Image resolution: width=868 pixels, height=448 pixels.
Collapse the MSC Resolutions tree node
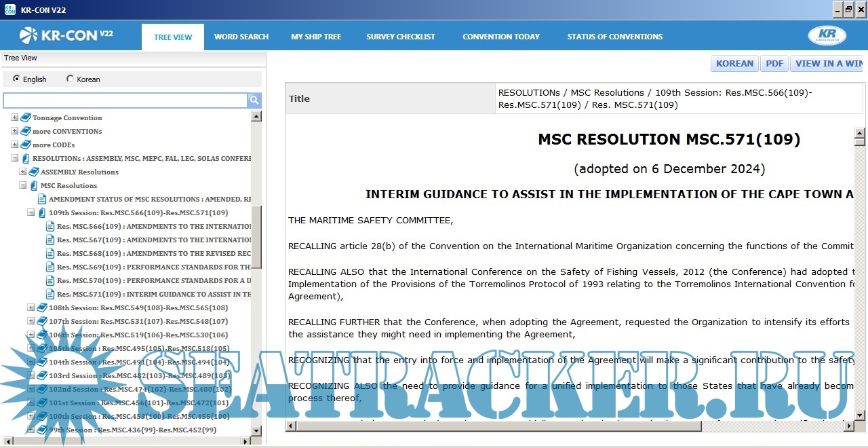pyautogui.click(x=23, y=185)
